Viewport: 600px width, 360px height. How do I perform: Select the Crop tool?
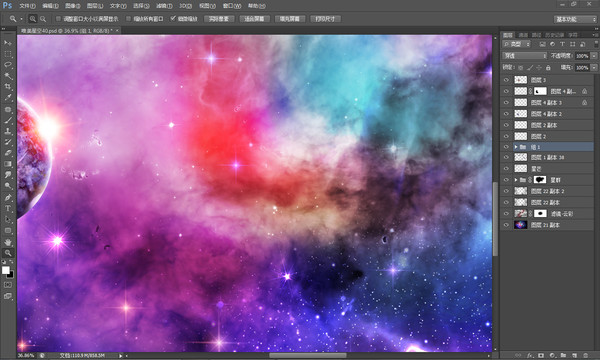[8, 87]
